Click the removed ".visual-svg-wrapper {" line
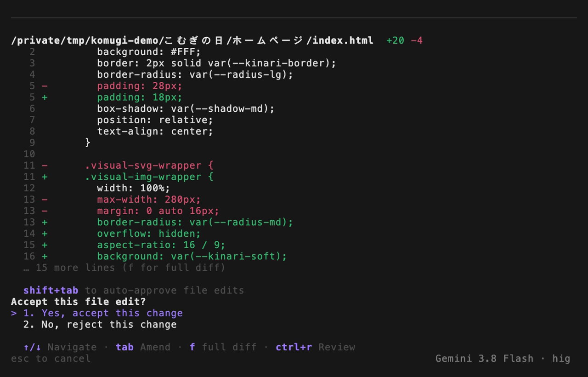Screen dimensions: 588x377 click(x=149, y=166)
